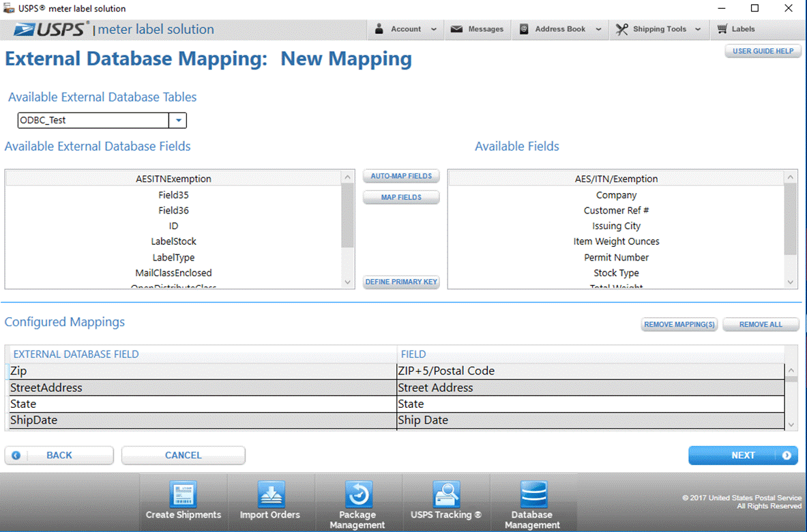Screen dimensions: 807x532
Task: Select LabelType external field
Action: (173, 257)
